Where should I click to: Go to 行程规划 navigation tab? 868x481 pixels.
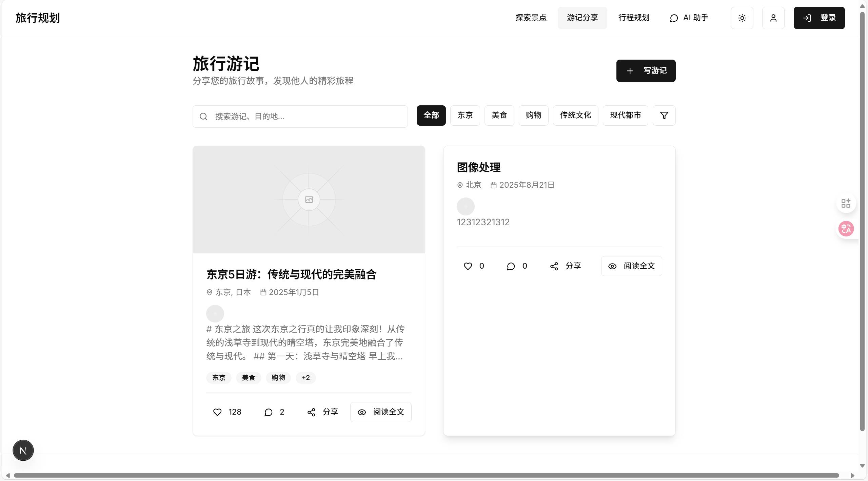click(634, 18)
